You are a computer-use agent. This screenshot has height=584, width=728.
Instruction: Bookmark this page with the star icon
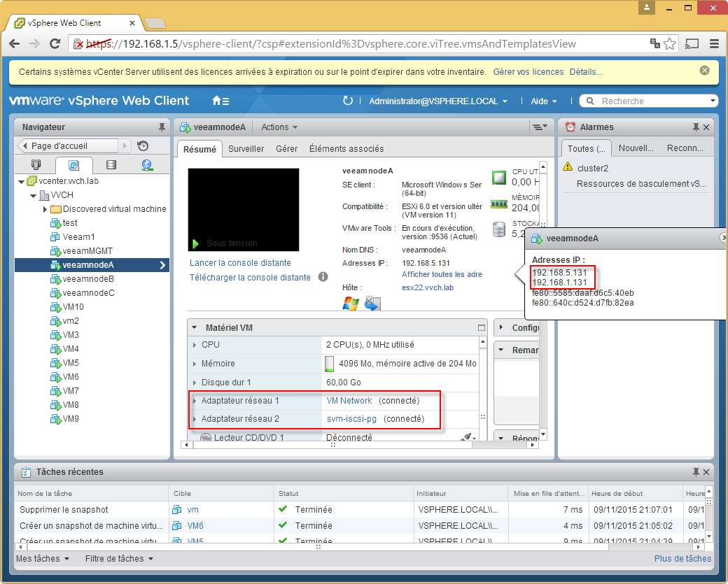click(669, 44)
